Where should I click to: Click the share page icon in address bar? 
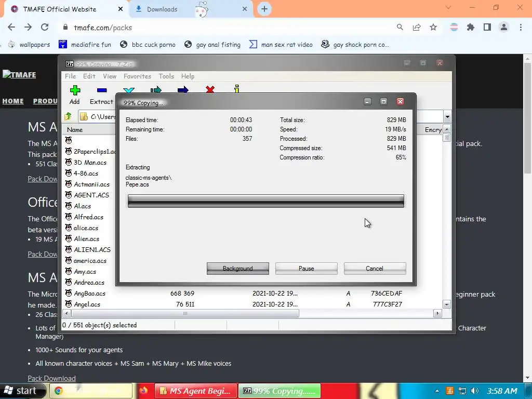coord(417,27)
